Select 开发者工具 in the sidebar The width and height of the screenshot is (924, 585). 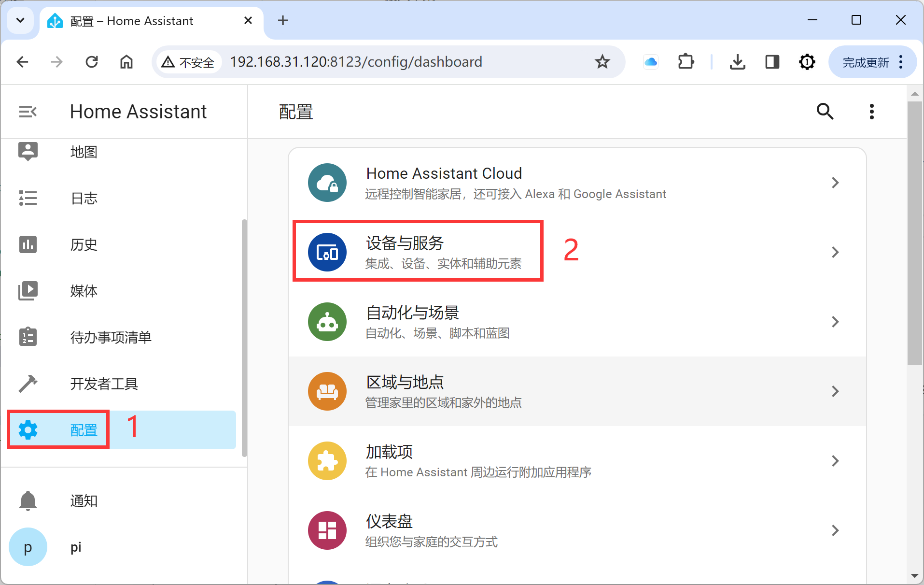[x=104, y=384]
